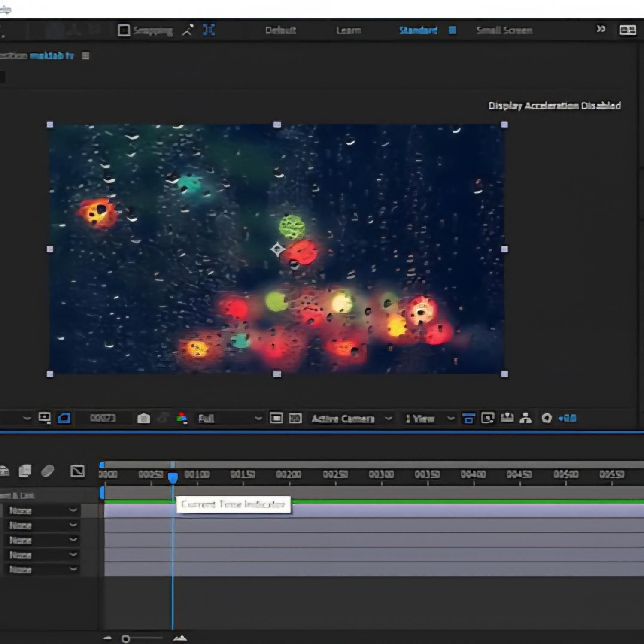Select the topmost lavender layer bar

click(374, 511)
